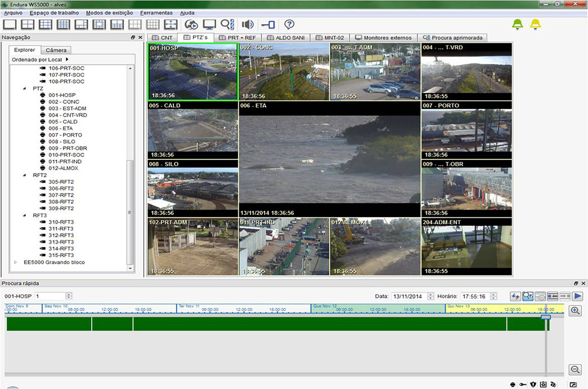Open the Ordenado por Local sort dropdown

tap(41, 59)
